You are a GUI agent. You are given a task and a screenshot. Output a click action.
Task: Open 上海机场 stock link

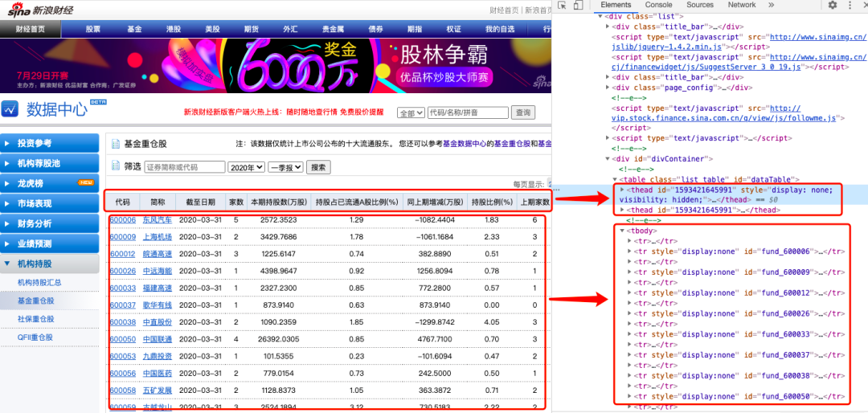point(158,237)
